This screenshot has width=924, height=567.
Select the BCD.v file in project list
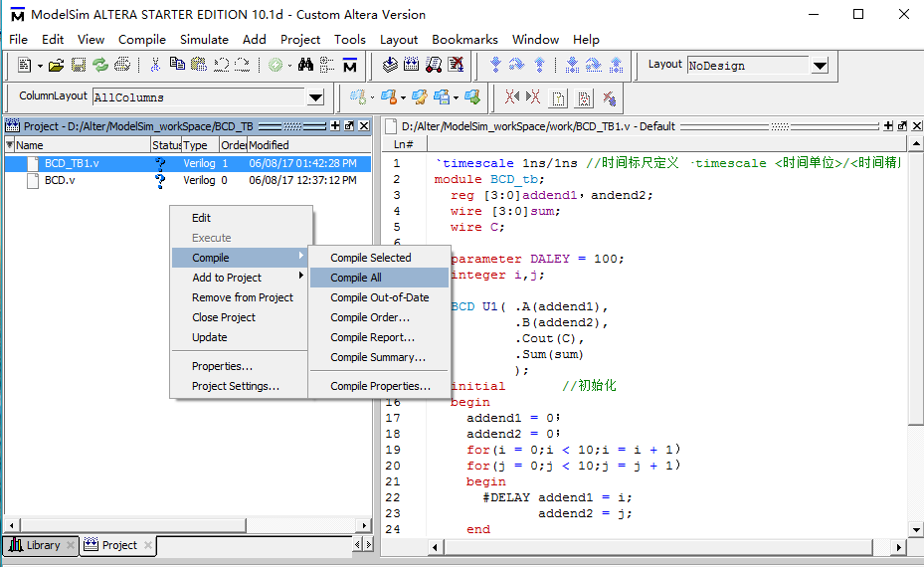click(x=60, y=180)
